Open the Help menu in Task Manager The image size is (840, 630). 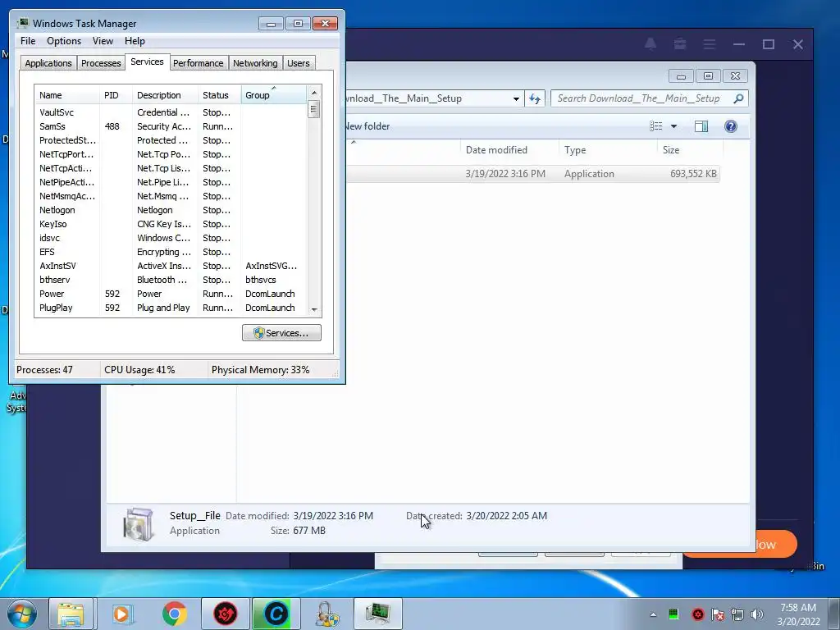click(135, 41)
